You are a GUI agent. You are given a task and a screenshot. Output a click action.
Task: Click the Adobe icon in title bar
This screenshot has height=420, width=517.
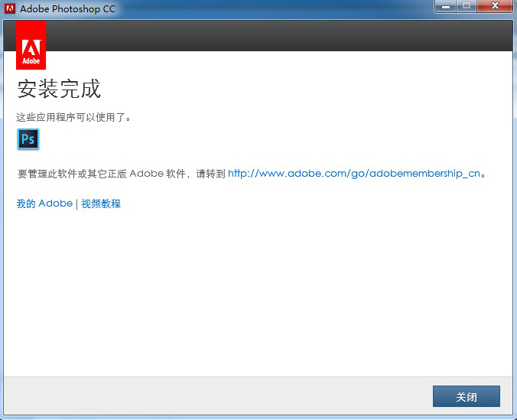pyautogui.click(x=10, y=8)
